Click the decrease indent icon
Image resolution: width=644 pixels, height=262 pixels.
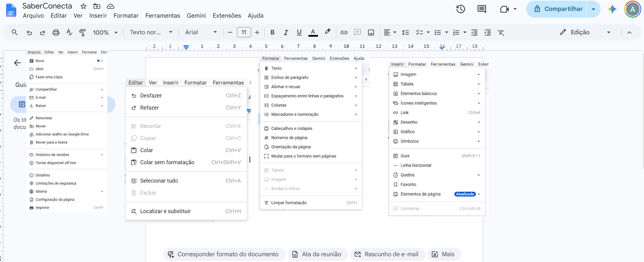474,33
